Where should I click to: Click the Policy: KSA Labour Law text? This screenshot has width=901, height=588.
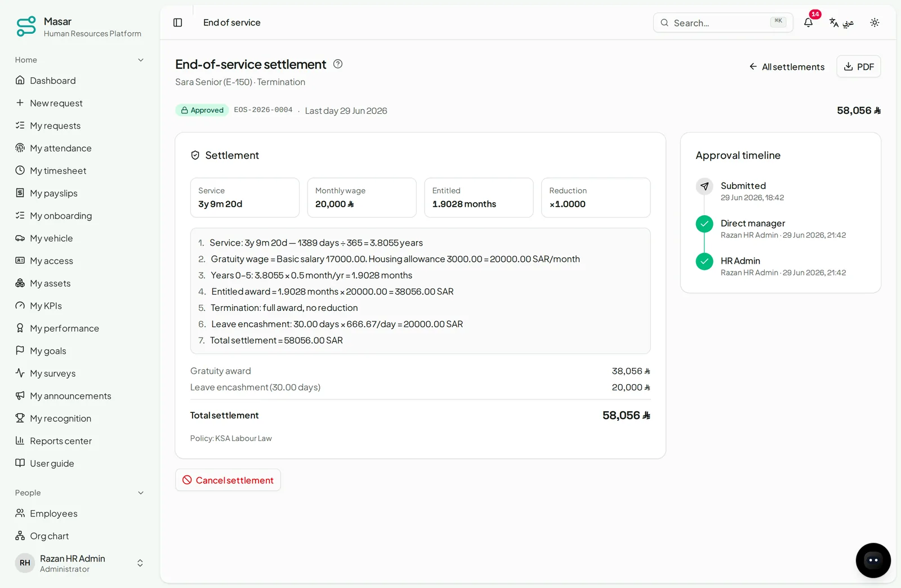(x=231, y=438)
